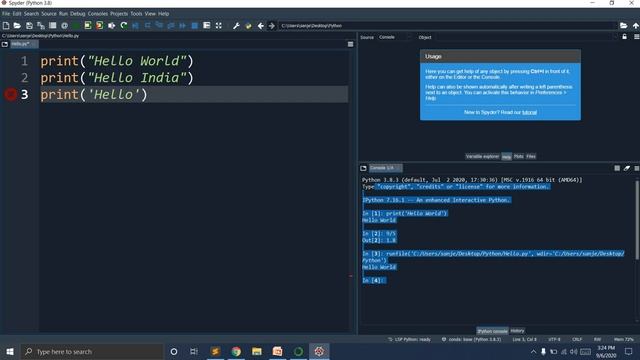Switch to the Files tab
640x360 pixels.
pyautogui.click(x=531, y=156)
